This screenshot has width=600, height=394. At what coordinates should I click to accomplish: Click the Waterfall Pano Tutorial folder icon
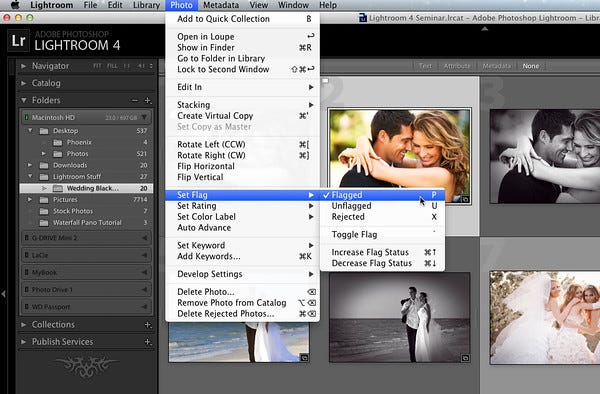pos(44,223)
